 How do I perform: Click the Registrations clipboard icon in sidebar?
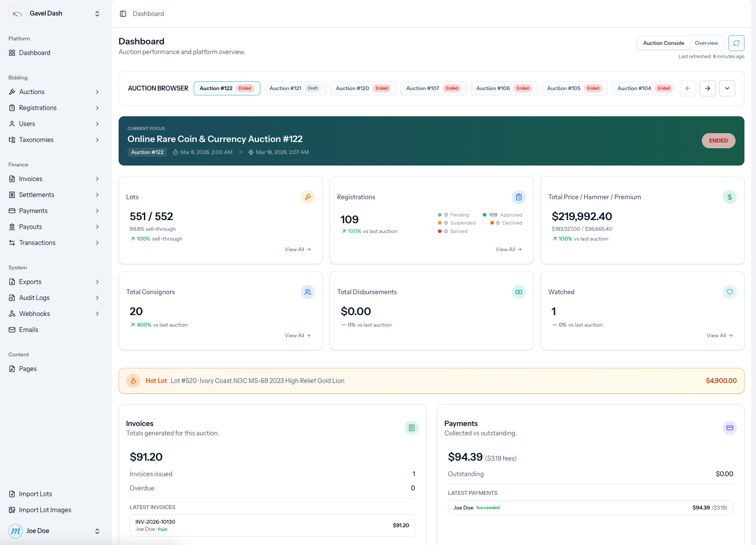pos(12,108)
